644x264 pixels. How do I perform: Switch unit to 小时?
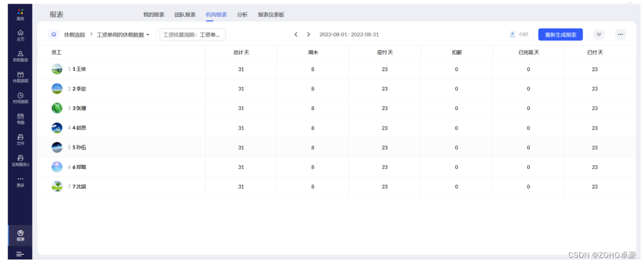click(523, 35)
